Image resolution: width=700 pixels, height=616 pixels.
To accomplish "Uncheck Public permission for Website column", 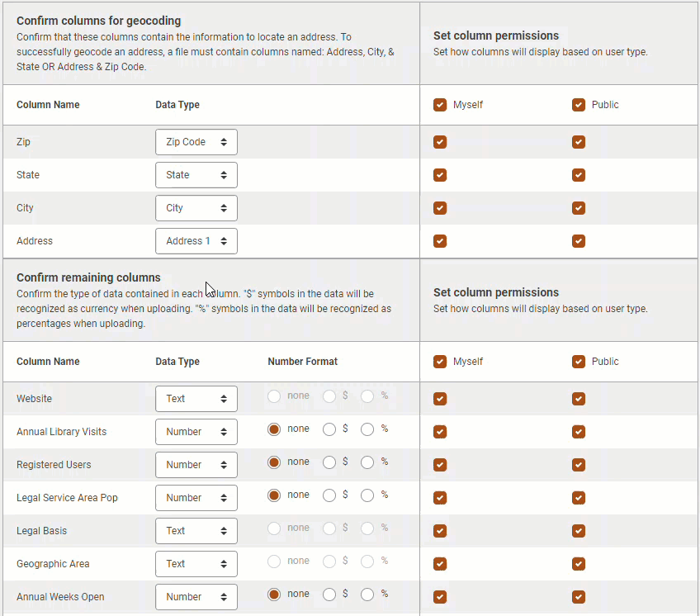I will [x=579, y=399].
